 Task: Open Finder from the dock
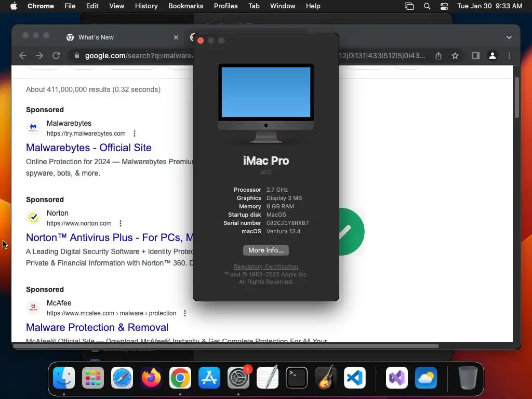coord(64,378)
